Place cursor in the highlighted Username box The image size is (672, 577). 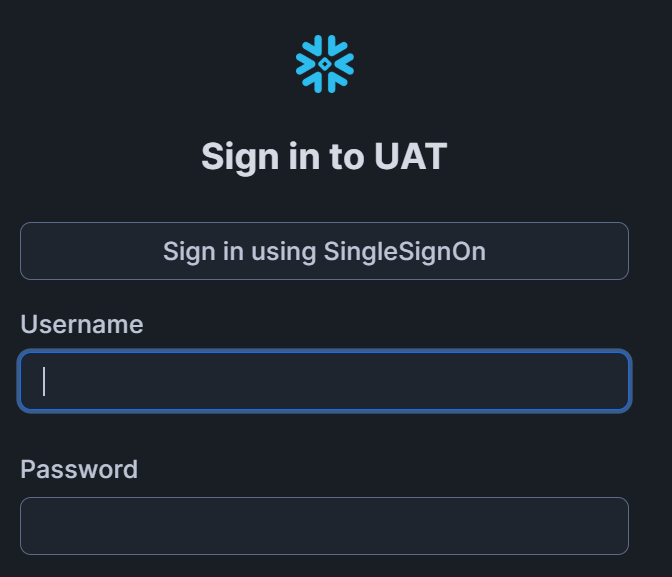tap(324, 381)
